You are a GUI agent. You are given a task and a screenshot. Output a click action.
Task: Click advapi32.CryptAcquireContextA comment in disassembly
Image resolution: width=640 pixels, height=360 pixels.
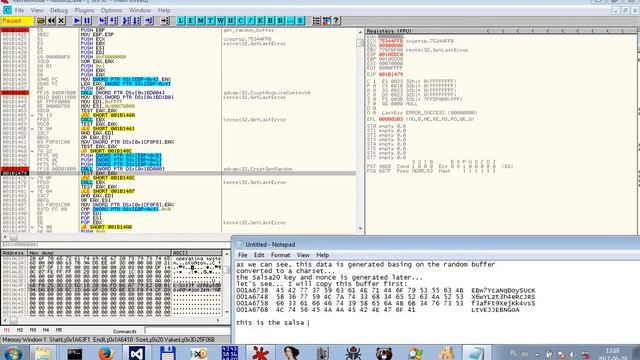267,93
